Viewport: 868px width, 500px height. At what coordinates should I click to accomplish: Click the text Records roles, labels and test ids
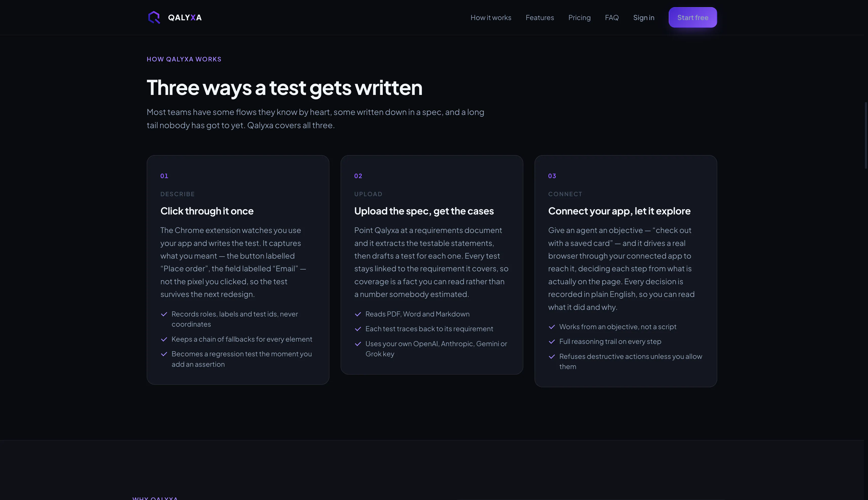[225, 314]
